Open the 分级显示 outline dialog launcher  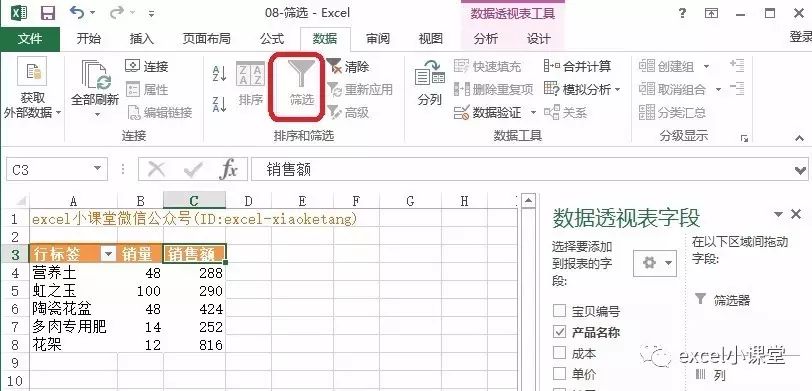744,138
